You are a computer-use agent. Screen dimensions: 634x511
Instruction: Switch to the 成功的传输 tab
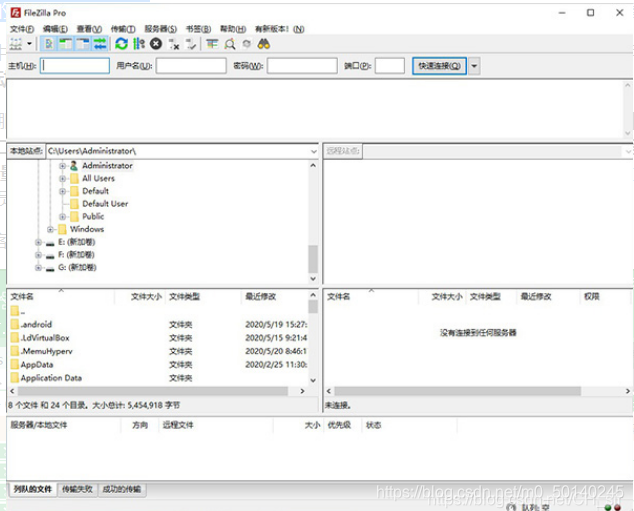click(122, 489)
